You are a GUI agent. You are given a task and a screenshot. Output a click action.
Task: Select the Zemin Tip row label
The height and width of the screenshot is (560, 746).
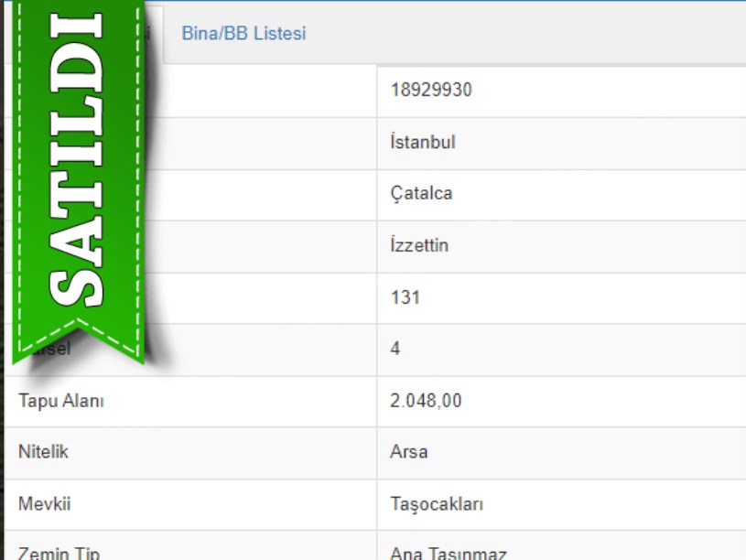(59, 553)
